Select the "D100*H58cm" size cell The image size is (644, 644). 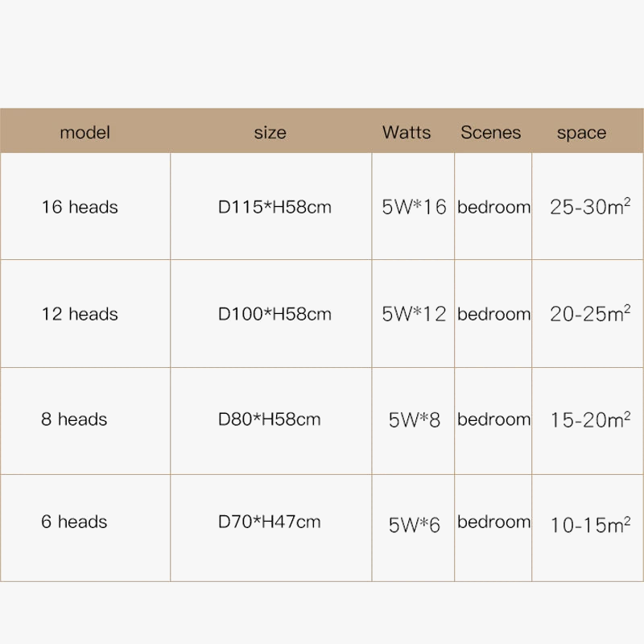click(275, 314)
